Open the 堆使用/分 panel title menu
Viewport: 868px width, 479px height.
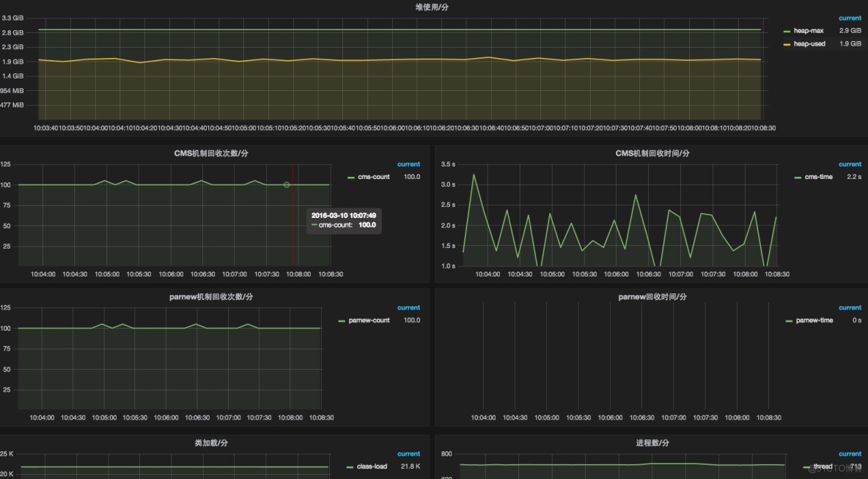click(432, 7)
